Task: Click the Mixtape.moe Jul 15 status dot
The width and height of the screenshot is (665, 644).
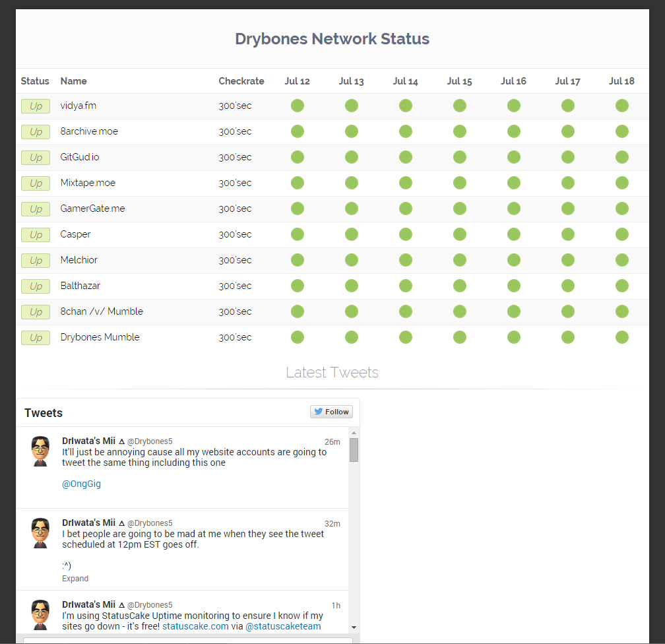Action: [460, 183]
